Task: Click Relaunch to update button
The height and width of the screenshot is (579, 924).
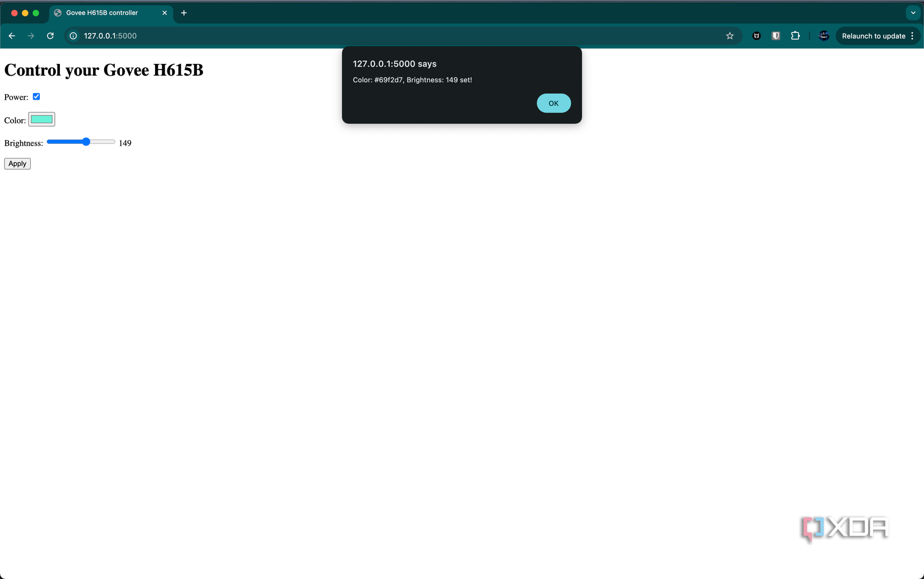Action: [x=874, y=36]
